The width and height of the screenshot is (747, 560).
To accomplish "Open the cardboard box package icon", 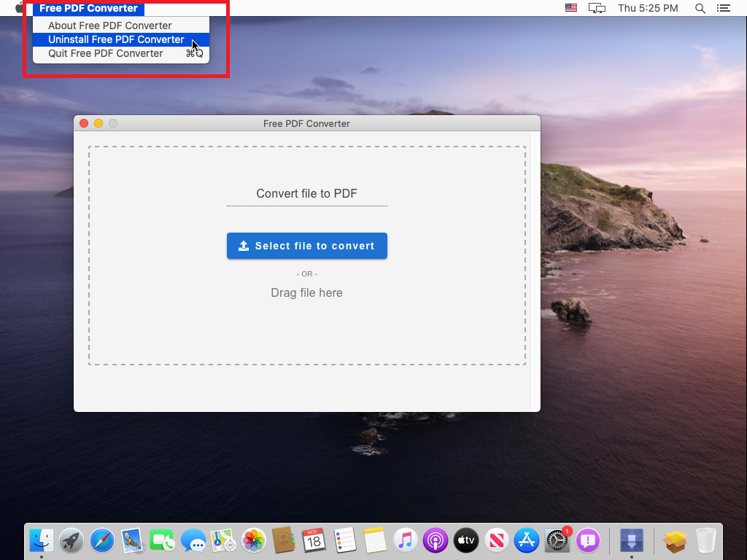I will (675, 541).
